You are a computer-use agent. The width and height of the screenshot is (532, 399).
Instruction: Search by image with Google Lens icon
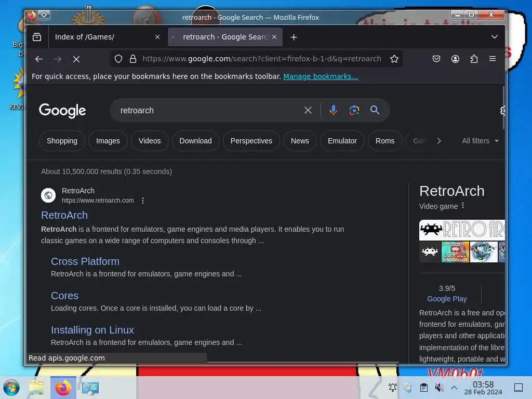(354, 110)
